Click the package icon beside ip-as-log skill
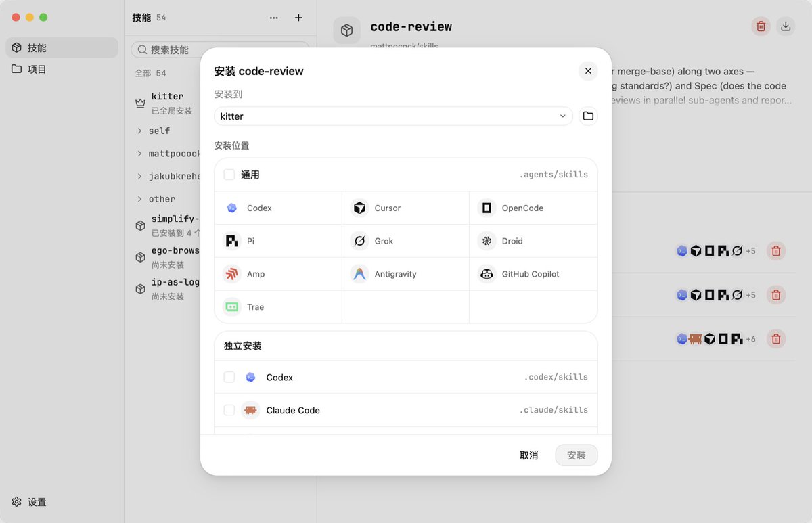This screenshot has height=523, width=812. [x=140, y=289]
